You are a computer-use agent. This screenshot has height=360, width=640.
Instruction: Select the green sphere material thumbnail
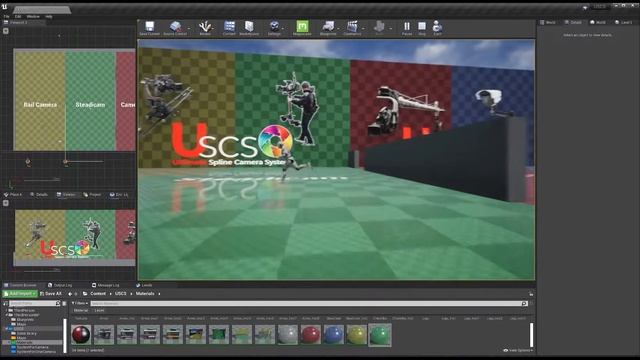(380, 335)
